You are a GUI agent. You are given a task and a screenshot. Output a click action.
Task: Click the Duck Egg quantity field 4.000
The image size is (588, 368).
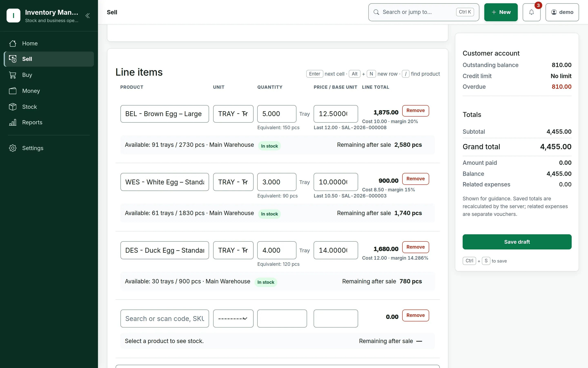tap(277, 250)
